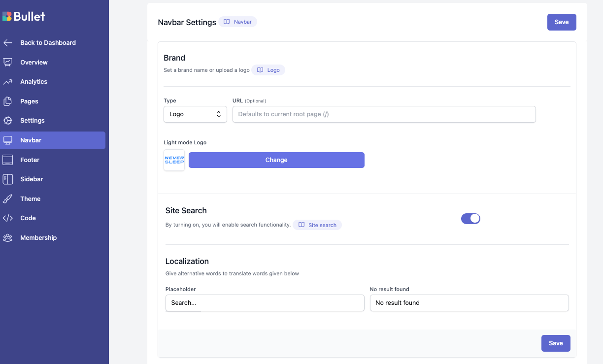
Task: Click the Overview chart icon
Action: pyautogui.click(x=7, y=62)
